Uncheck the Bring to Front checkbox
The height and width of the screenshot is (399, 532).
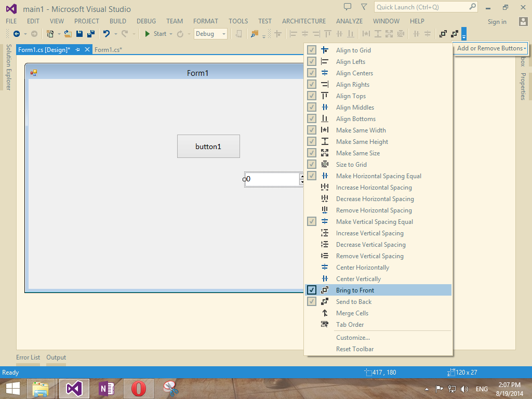pos(312,290)
